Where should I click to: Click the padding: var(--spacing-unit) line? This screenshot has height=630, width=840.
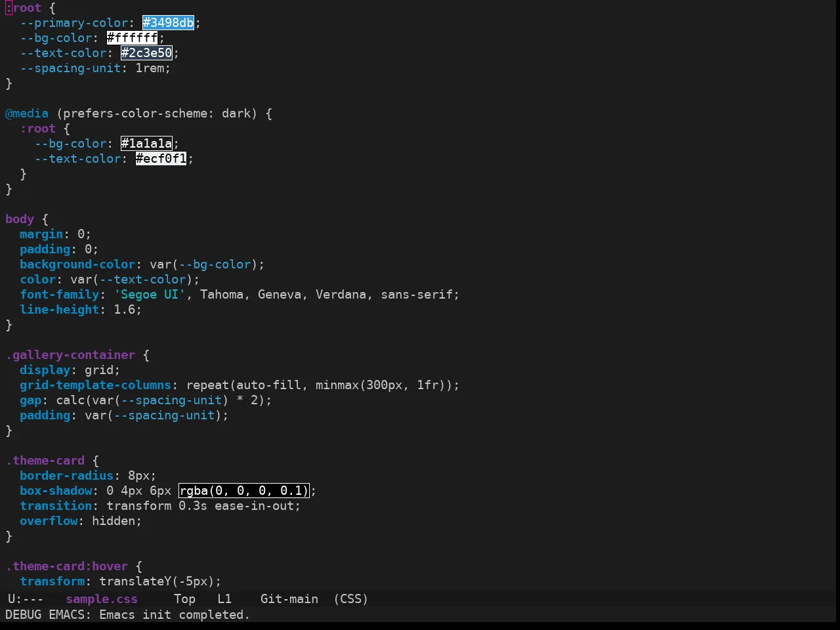(124, 415)
